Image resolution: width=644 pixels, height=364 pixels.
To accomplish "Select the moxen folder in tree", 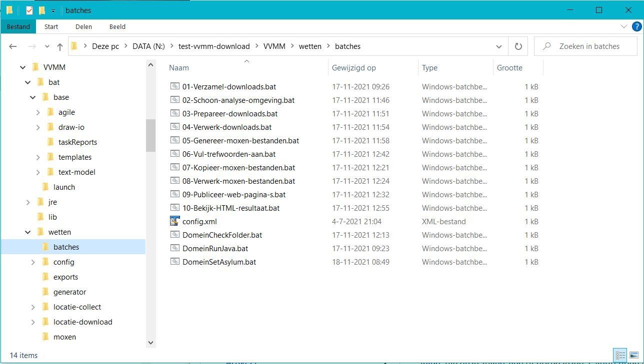I will (x=64, y=337).
